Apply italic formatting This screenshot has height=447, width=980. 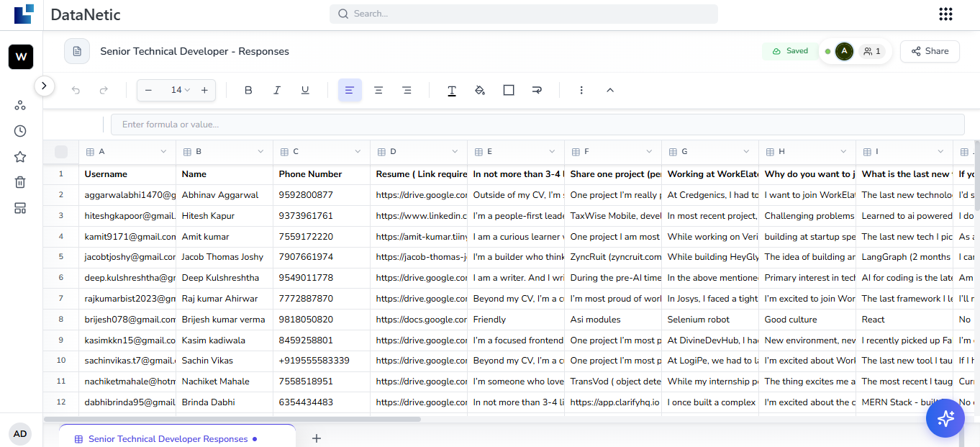point(277,90)
